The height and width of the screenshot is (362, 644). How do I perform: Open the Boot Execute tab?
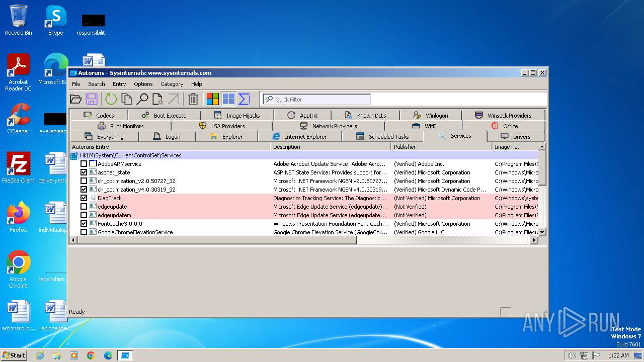(x=164, y=115)
